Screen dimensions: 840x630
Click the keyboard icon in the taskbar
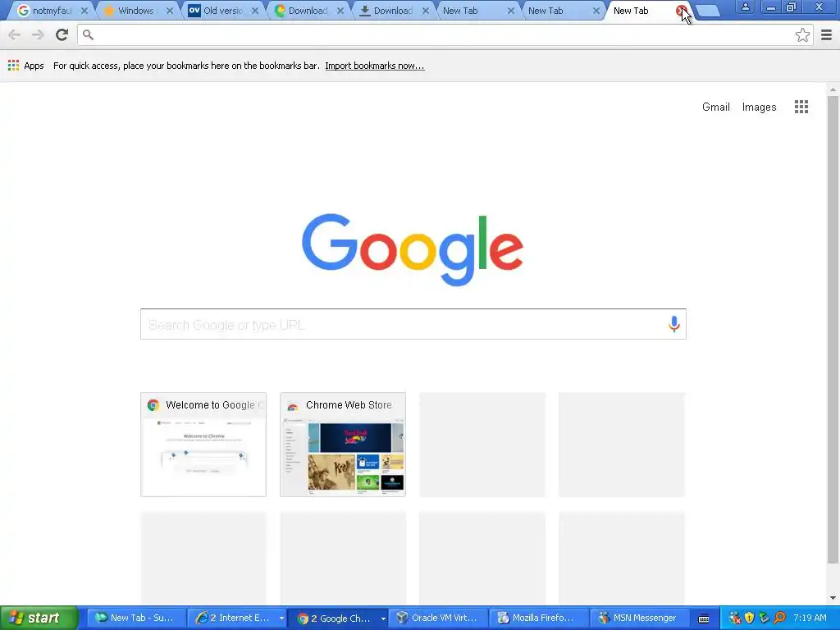click(x=704, y=619)
